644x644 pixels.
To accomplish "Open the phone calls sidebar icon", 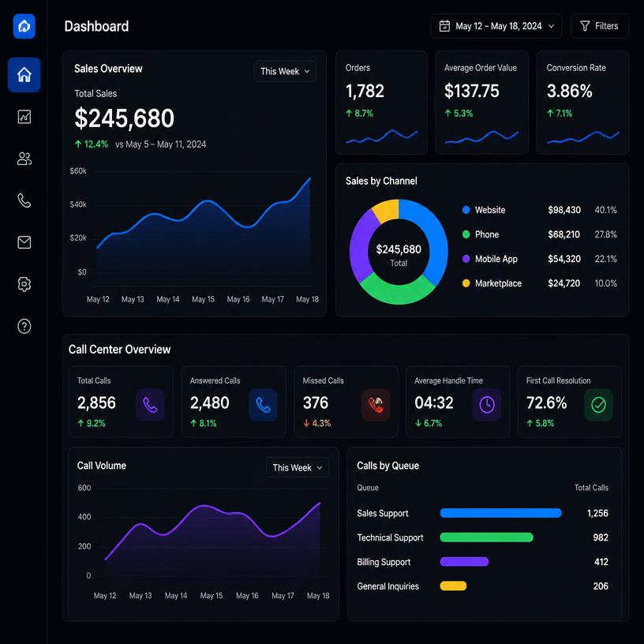I will click(x=24, y=200).
